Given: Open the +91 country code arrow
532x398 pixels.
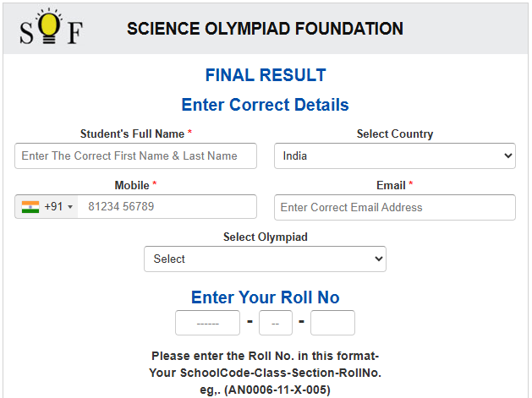Looking at the screenshot, I should 70,207.
